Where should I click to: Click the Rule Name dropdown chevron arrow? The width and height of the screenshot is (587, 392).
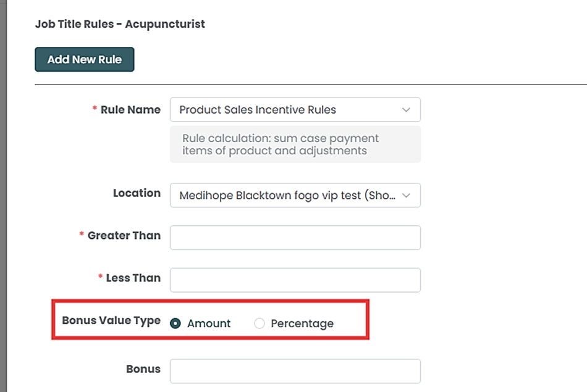pos(406,110)
